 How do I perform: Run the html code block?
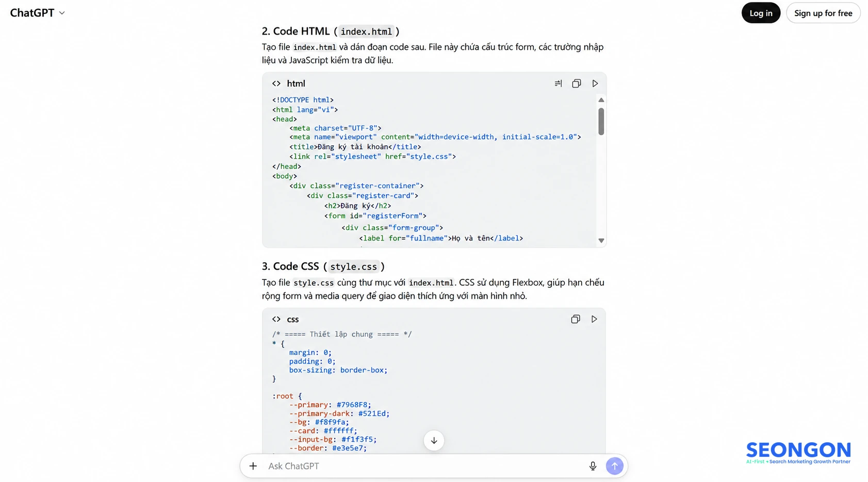coord(595,84)
